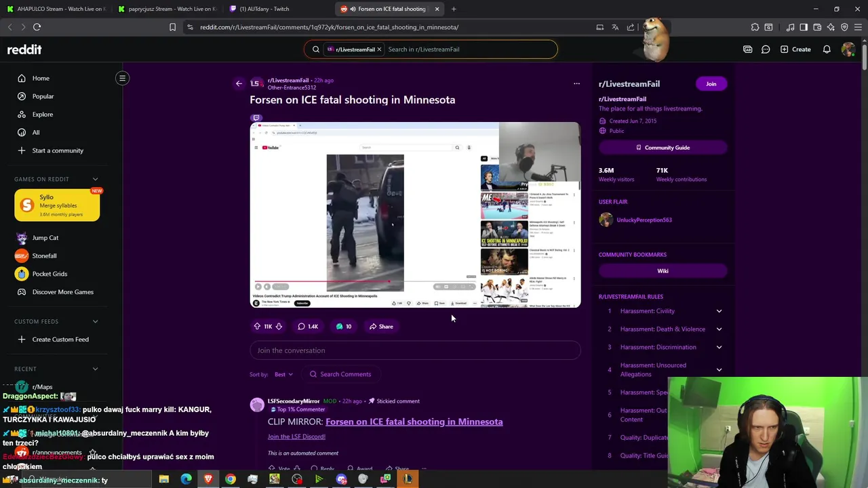Image resolution: width=868 pixels, height=488 pixels.
Task: Open the Other-Entrance5312 author profile
Action: (x=292, y=87)
